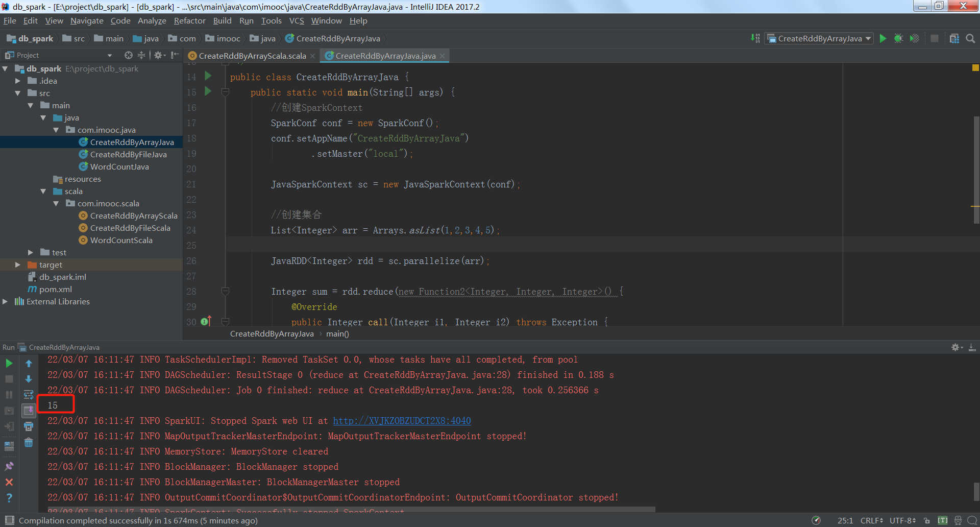The image size is (980, 527).
Task: Pause output in the Run panel
Action: pyautogui.click(x=9, y=395)
